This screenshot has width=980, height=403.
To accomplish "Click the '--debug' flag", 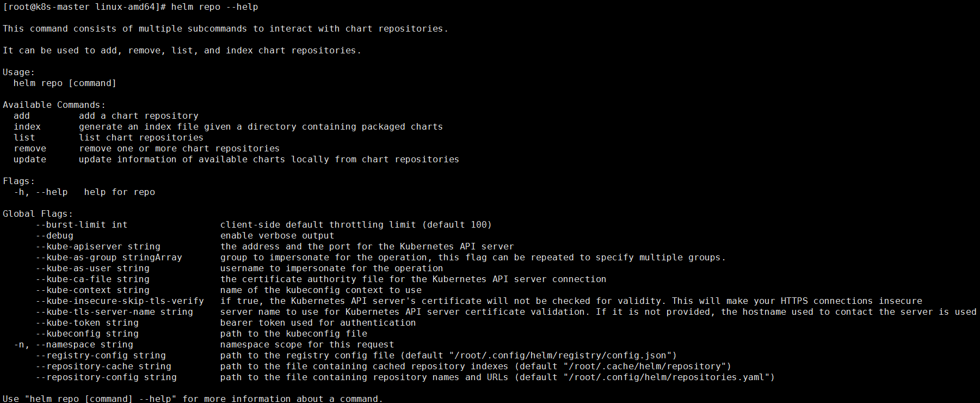I will tap(54, 236).
